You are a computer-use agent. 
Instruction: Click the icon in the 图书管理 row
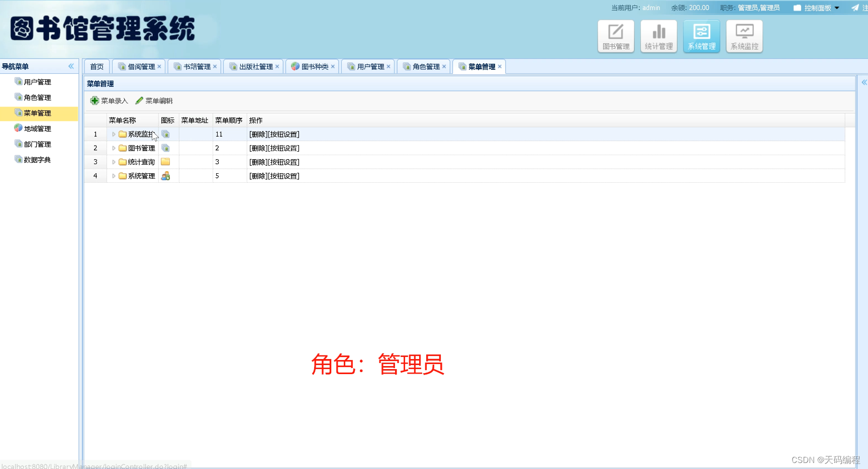pyautogui.click(x=165, y=148)
